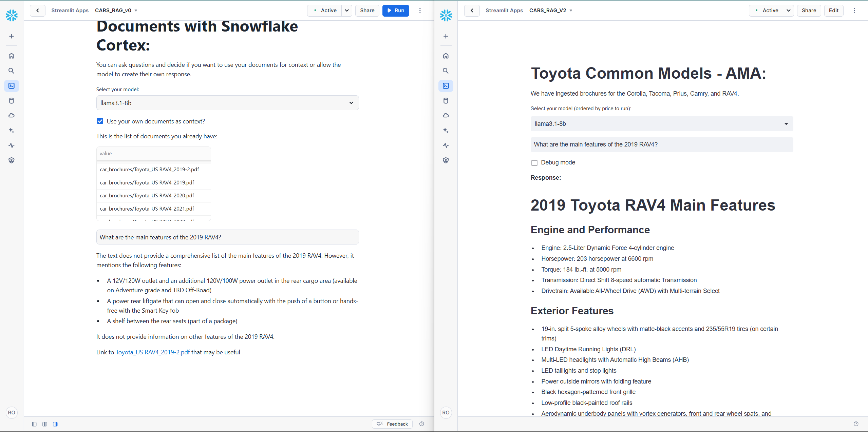Open Search icon in left window sidebar
This screenshot has height=432, width=868.
click(x=12, y=71)
